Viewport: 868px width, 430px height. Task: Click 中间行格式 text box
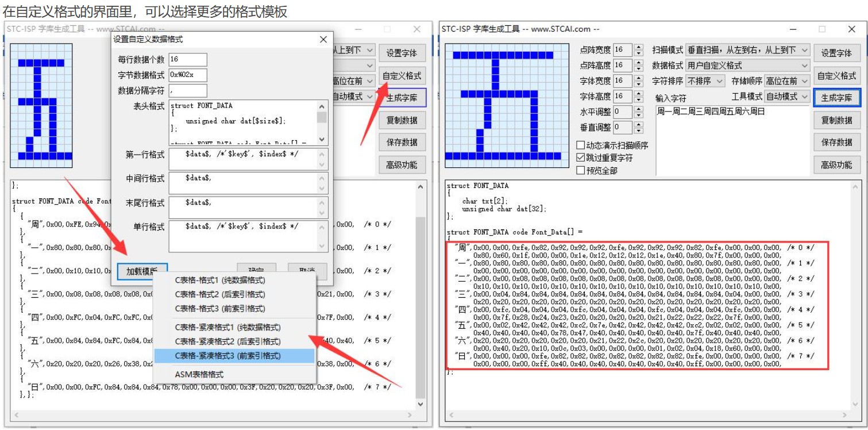pos(248,183)
